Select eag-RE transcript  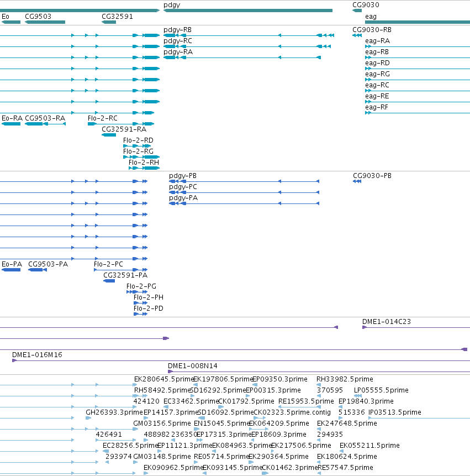point(418,102)
